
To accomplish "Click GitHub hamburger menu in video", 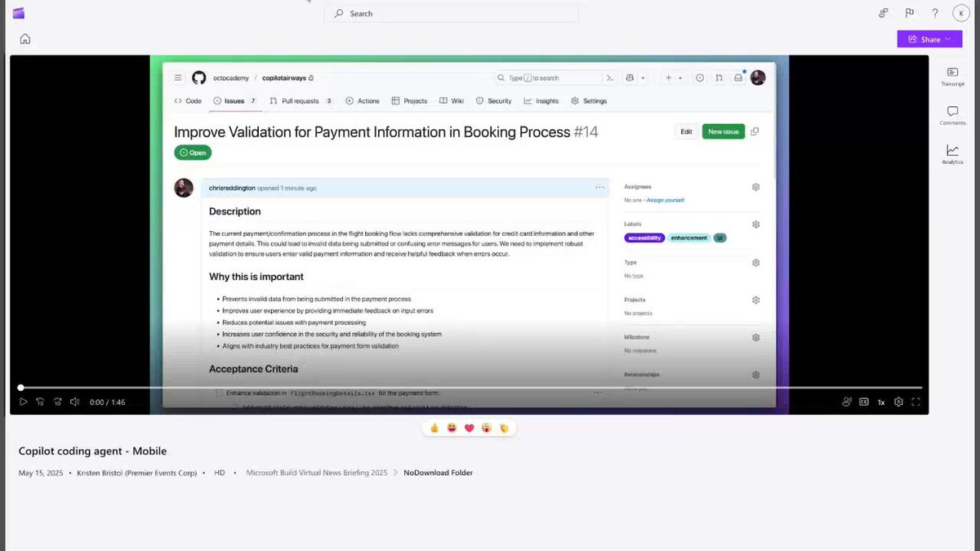I will click(x=177, y=78).
